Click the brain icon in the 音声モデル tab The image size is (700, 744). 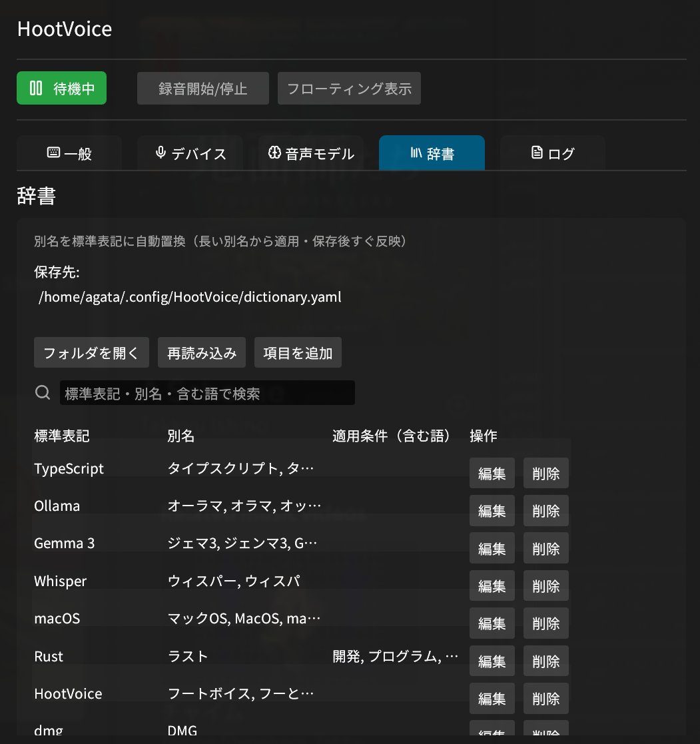click(x=274, y=153)
